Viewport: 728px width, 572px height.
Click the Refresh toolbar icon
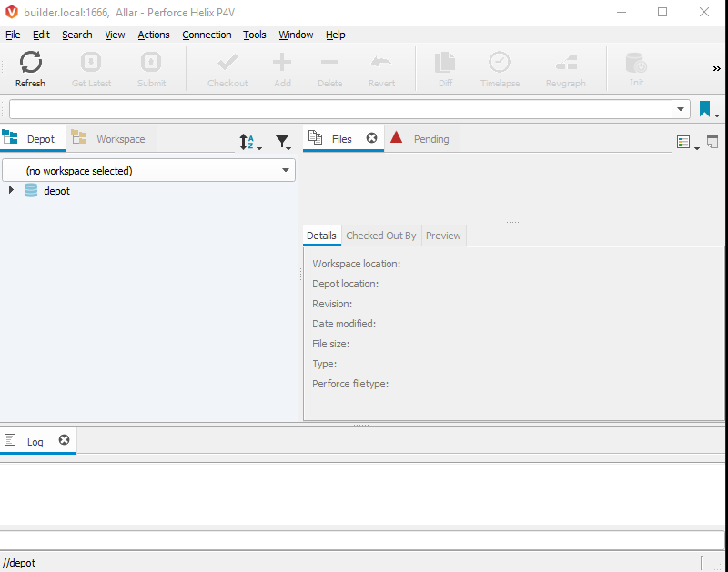[x=31, y=62]
